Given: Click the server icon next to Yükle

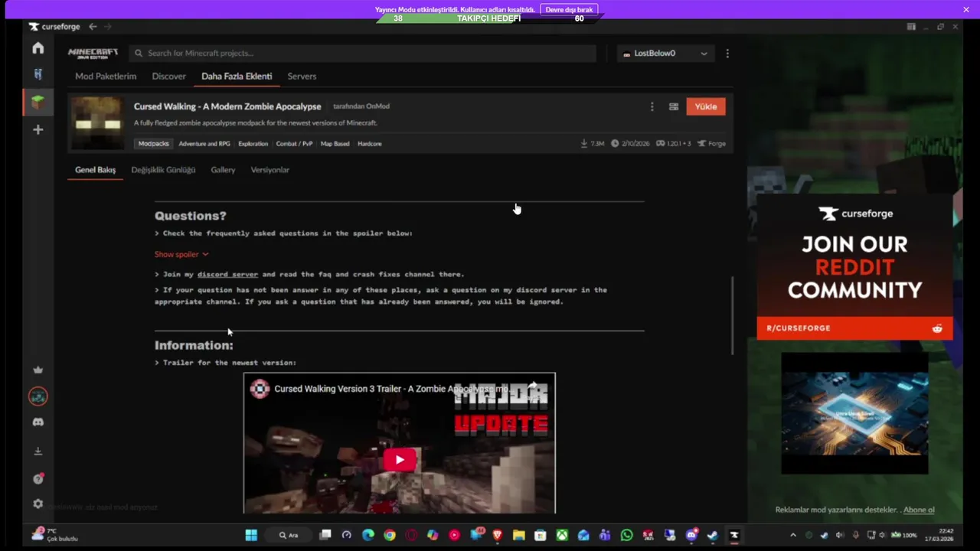Looking at the screenshot, I should pos(674,107).
